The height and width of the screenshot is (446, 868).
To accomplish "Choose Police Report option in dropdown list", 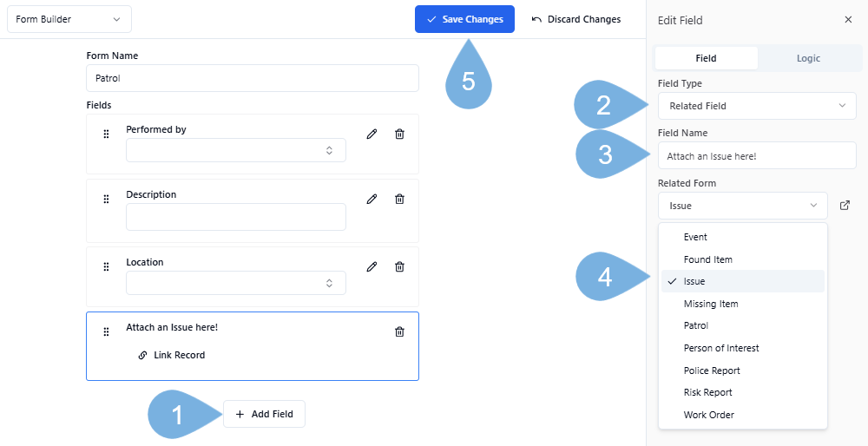I will point(712,371).
